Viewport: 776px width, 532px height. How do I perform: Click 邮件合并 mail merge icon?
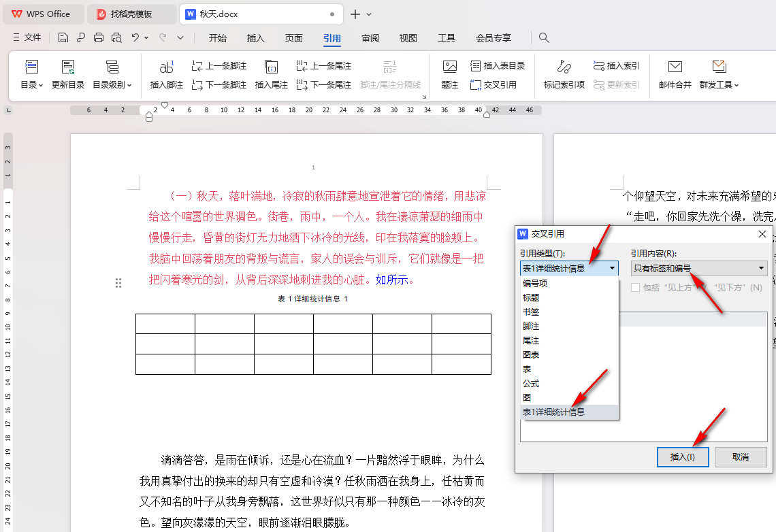click(675, 75)
